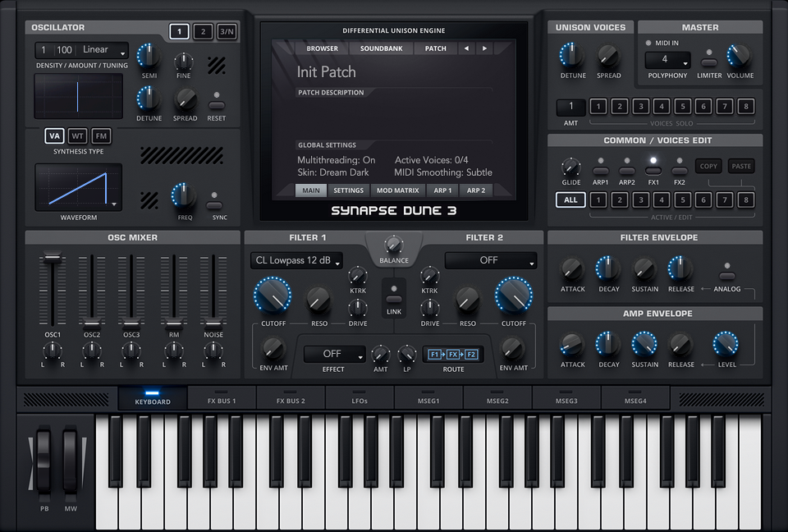The width and height of the screenshot is (788, 532).
Task: Click the Unison Voices SPREAD knob
Action: pyautogui.click(x=608, y=57)
